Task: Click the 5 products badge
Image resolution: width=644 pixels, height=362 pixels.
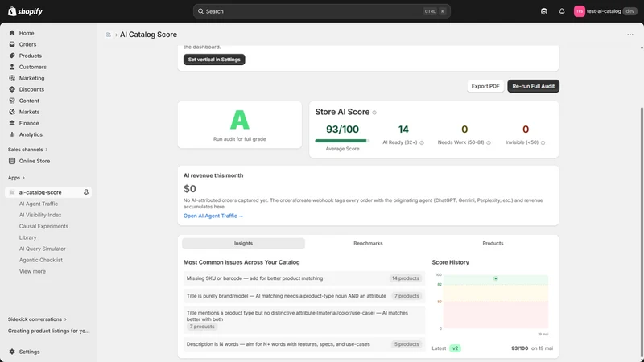Action: point(407,344)
